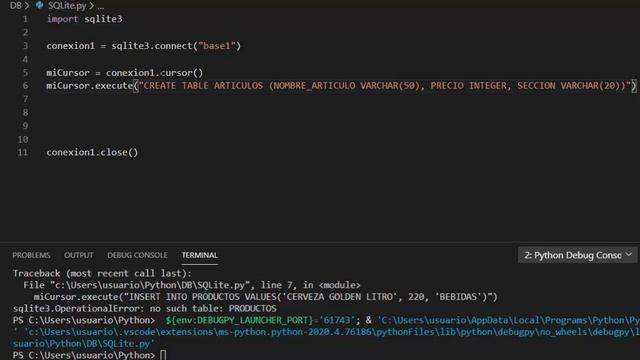This screenshot has height=360, width=640.
Task: Click the DB breadcrumb folder
Action: 16,6
